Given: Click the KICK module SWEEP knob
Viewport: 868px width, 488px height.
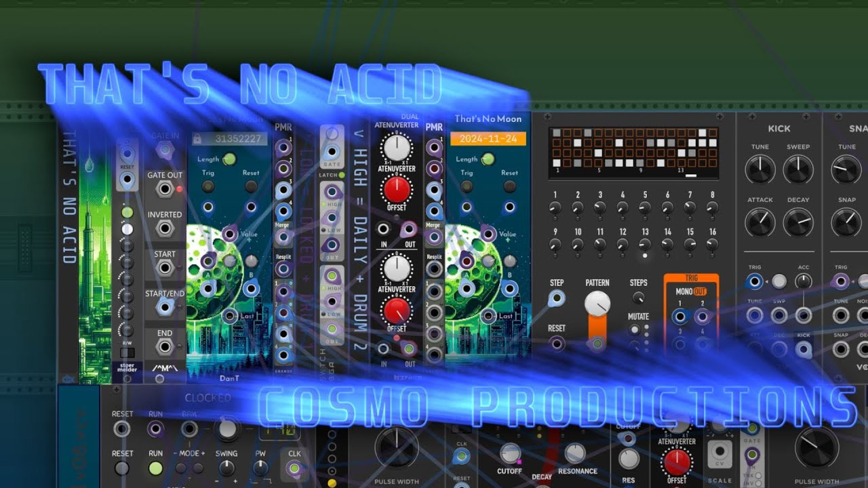Looking at the screenshot, I should coord(798,169).
